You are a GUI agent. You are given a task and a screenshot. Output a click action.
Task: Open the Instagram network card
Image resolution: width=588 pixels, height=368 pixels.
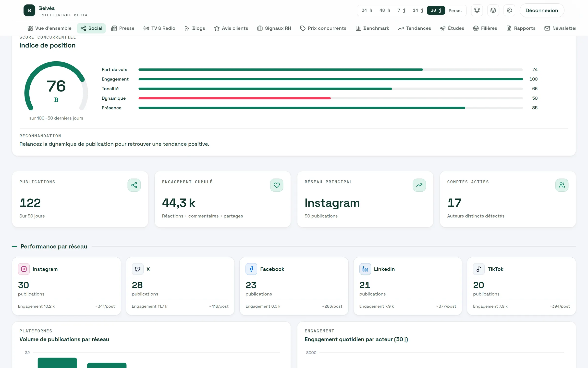coord(66,286)
